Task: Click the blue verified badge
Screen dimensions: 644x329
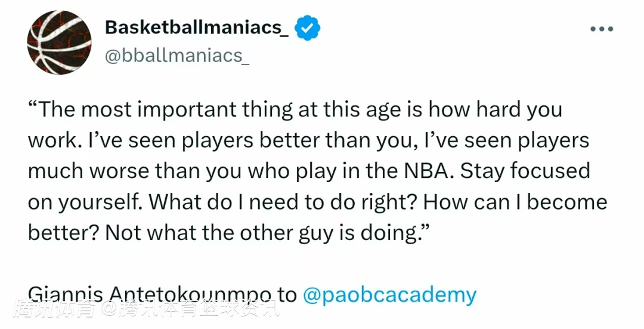Action: (x=308, y=28)
